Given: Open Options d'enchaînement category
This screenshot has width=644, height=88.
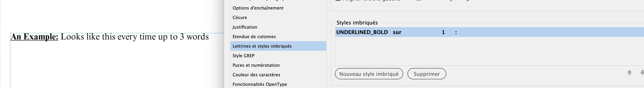Looking at the screenshot, I should click(x=258, y=8).
